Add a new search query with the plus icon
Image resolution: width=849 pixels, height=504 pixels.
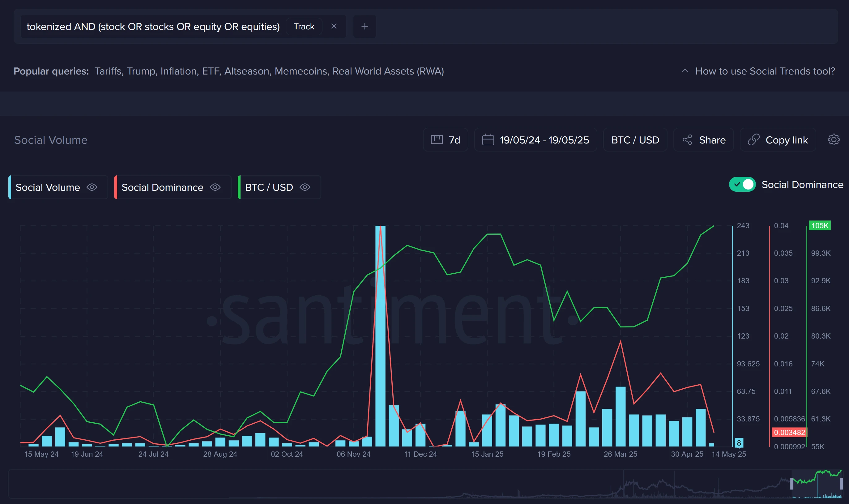pyautogui.click(x=365, y=26)
